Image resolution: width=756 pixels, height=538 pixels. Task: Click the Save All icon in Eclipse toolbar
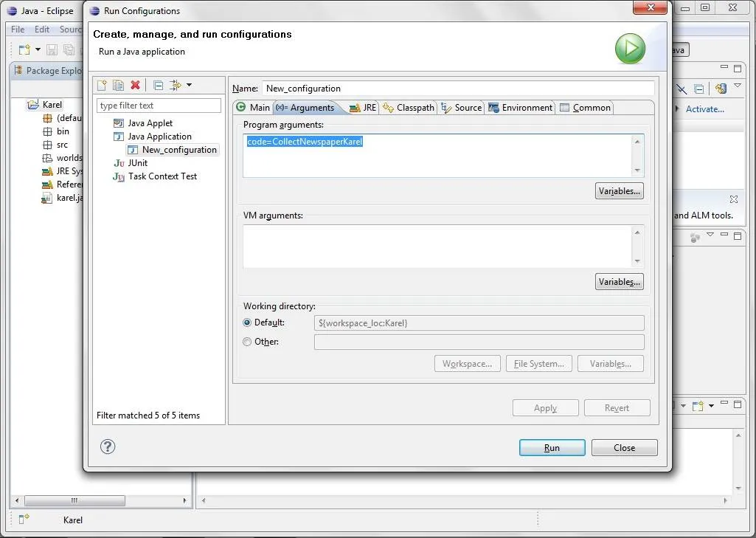click(x=69, y=49)
